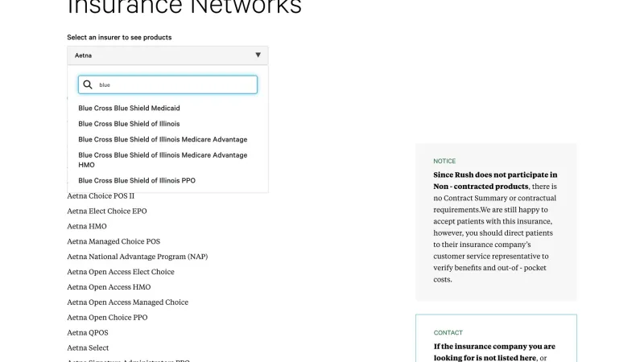The height and width of the screenshot is (362, 644).
Task: Select Blue Cross Blue Shield of Illinois
Action: [129, 124]
